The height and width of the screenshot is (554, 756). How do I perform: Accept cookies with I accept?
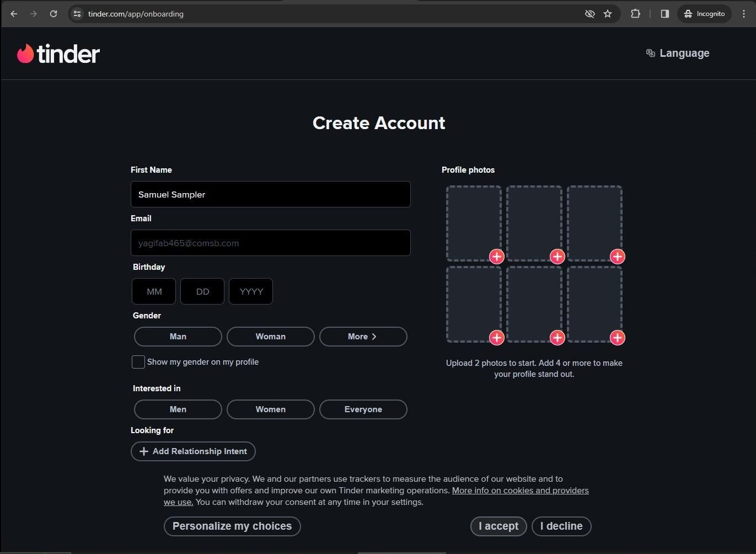click(x=498, y=526)
